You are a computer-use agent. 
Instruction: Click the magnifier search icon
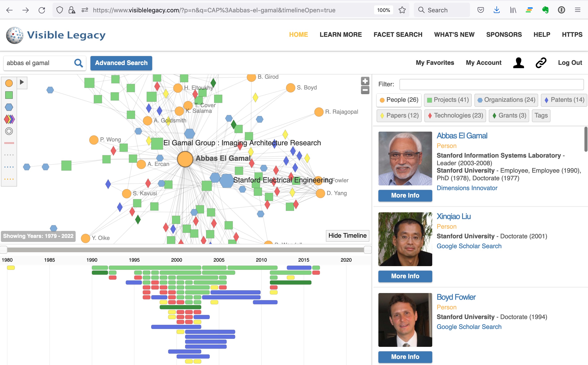point(79,63)
